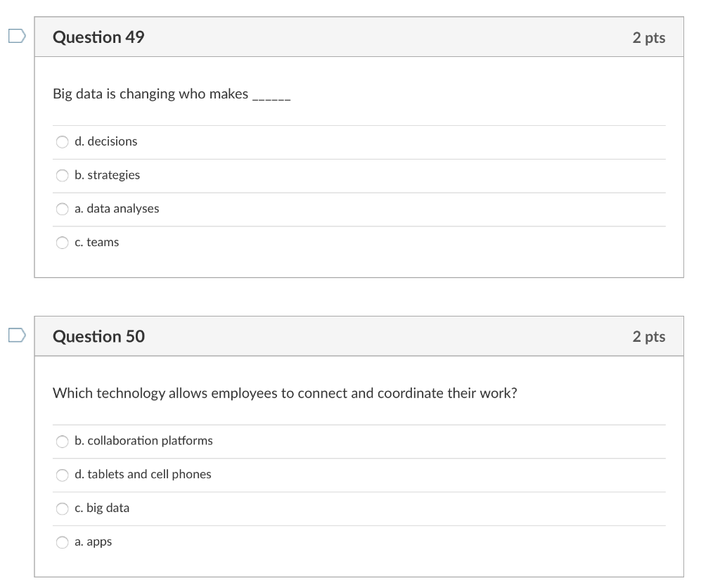Click the '2 pts' label for Question 50
The width and height of the screenshot is (720, 588).
tap(650, 336)
